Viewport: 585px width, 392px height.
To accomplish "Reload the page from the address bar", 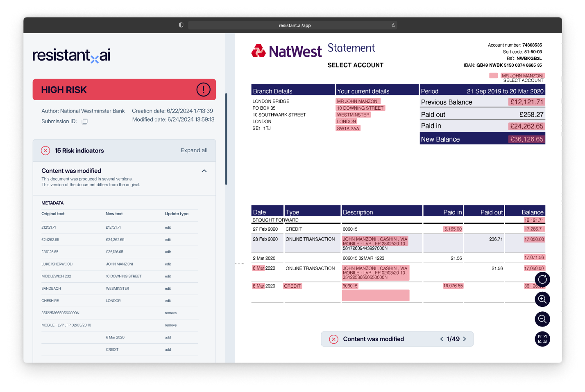I will [393, 25].
